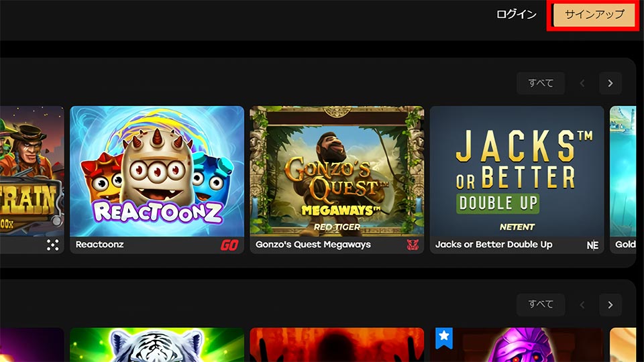Click the bottom row carousel left arrow
644x362 pixels.
click(x=582, y=304)
